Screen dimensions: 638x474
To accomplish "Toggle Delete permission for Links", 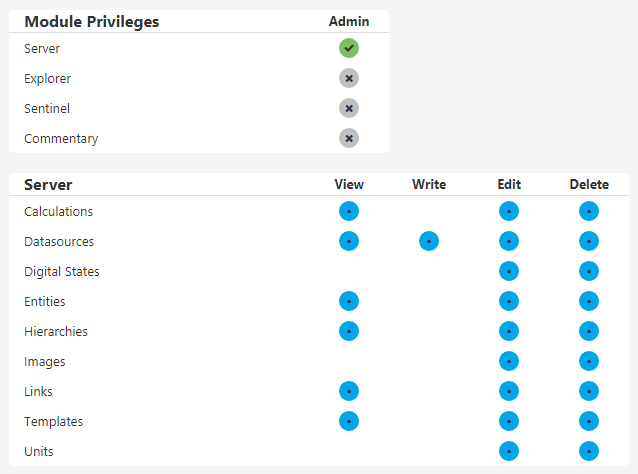I will coord(589,391).
